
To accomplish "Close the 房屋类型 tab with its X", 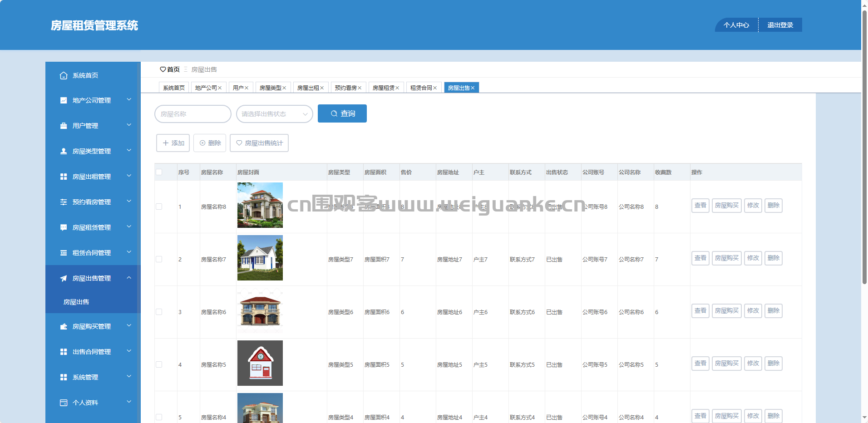I will 284,88.
